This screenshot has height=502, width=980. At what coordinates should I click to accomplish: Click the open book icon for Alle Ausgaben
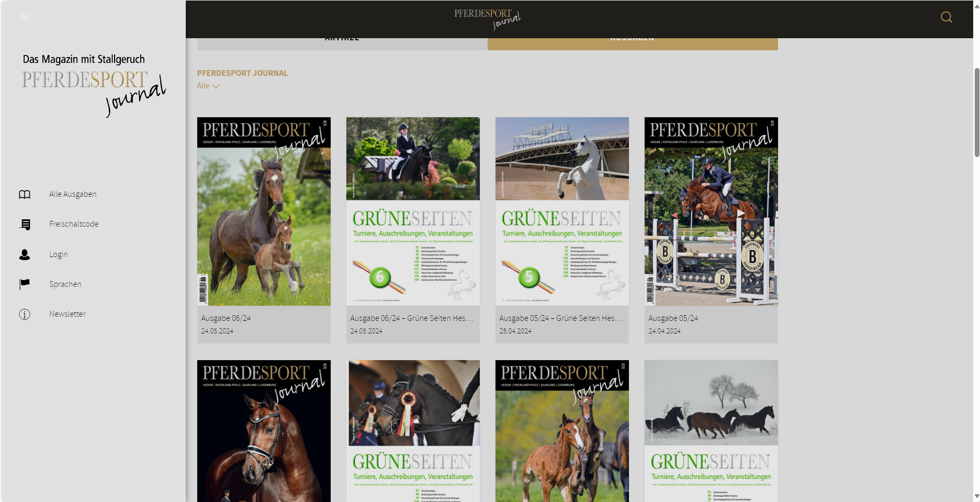25,194
